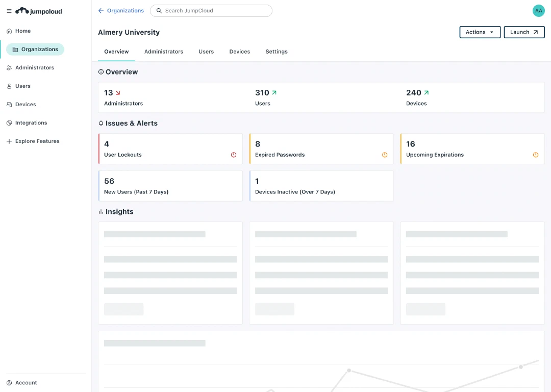551x392 pixels.
Task: Click the Administrators sidebar icon
Action: (9, 68)
